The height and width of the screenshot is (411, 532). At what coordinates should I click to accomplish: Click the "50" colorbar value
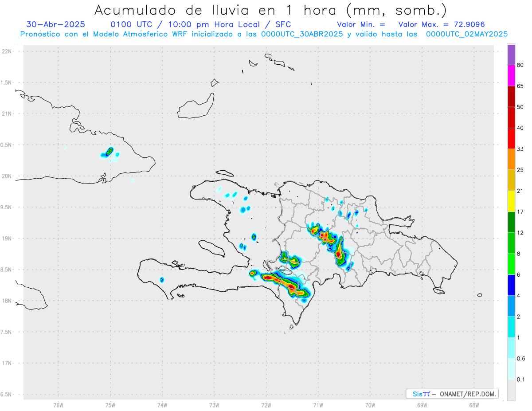click(520, 107)
